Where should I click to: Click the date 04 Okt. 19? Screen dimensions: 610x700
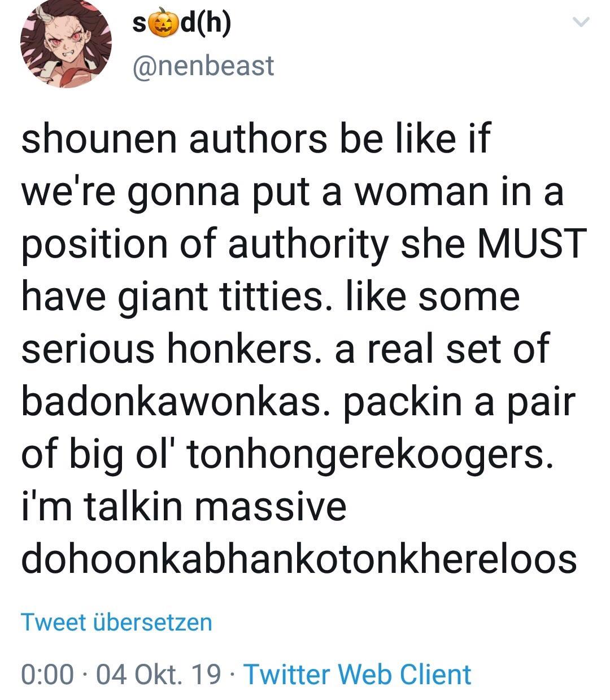159,674
